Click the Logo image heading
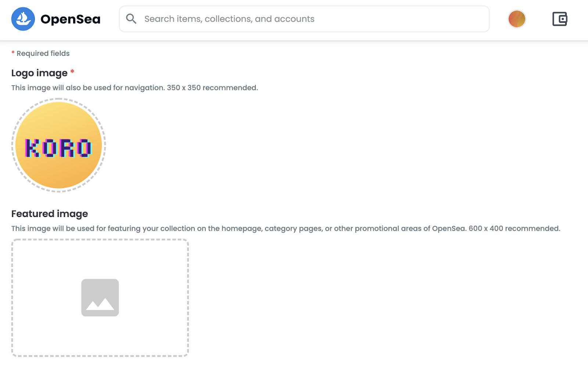588x372 pixels. [x=39, y=73]
